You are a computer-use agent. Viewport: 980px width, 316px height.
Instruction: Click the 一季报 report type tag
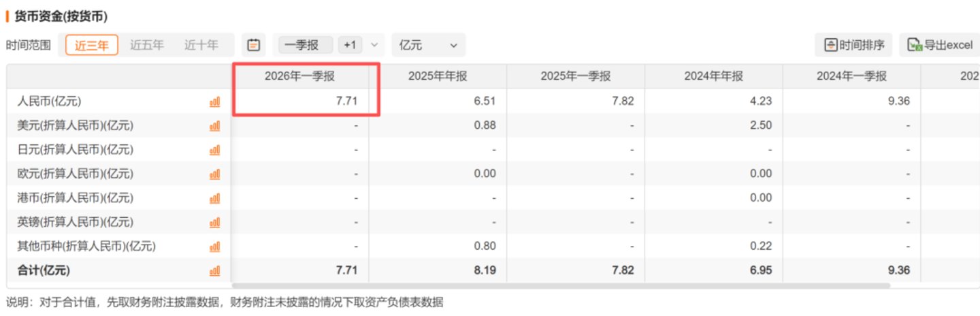(x=305, y=45)
